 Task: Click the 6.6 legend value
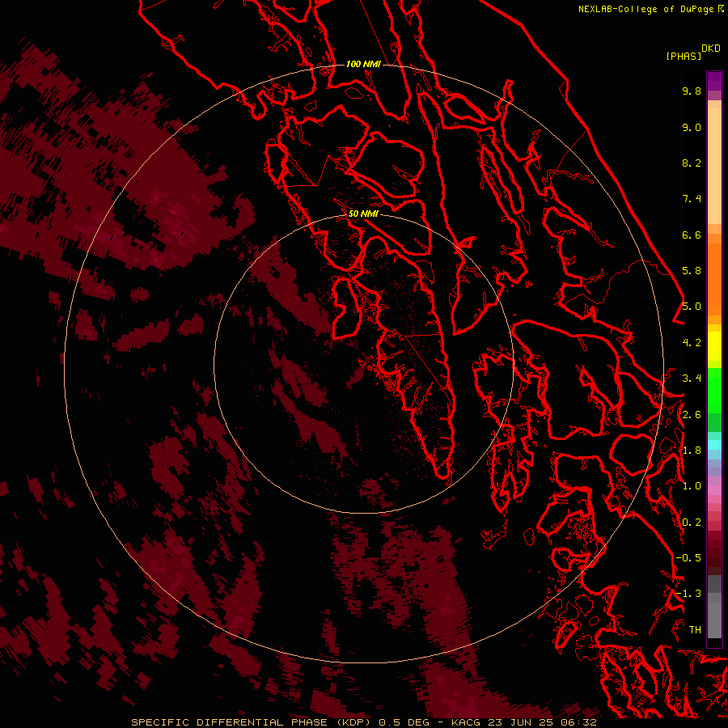[692, 235]
